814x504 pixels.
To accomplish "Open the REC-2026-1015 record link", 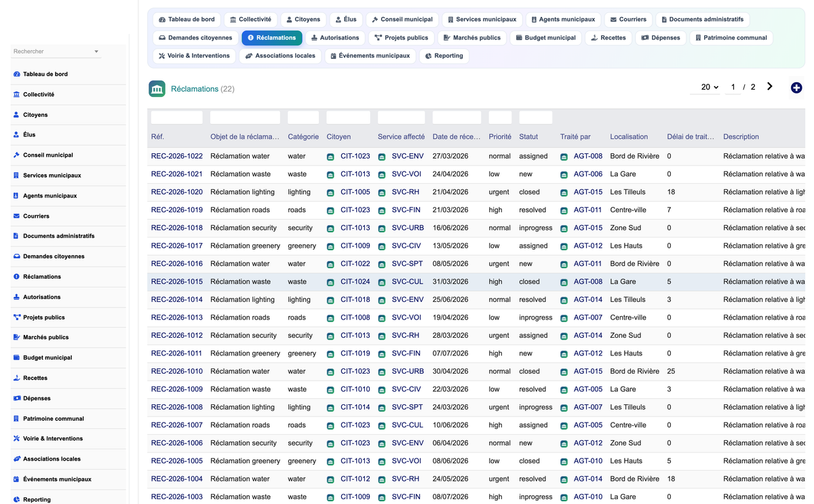I will 177,282.
